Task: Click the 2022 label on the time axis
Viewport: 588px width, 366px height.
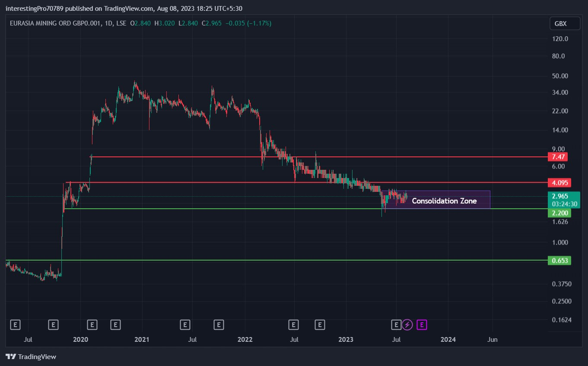Action: 245,340
